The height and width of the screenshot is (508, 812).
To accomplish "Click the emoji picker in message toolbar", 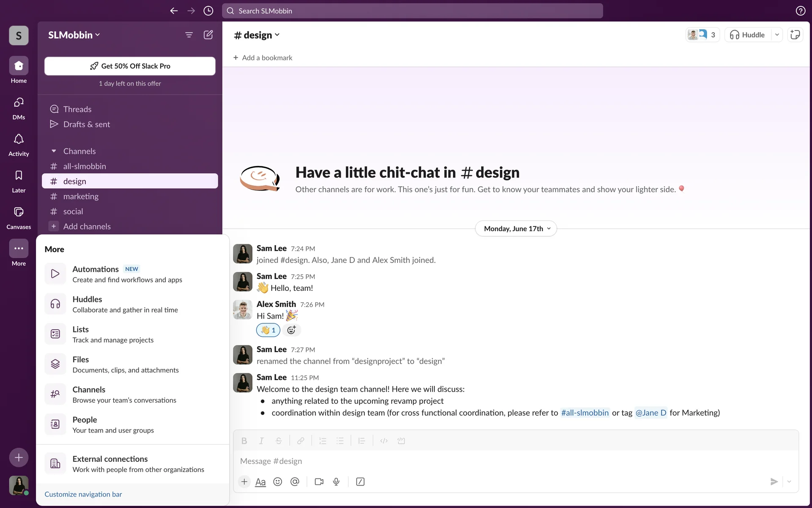I will [277, 482].
